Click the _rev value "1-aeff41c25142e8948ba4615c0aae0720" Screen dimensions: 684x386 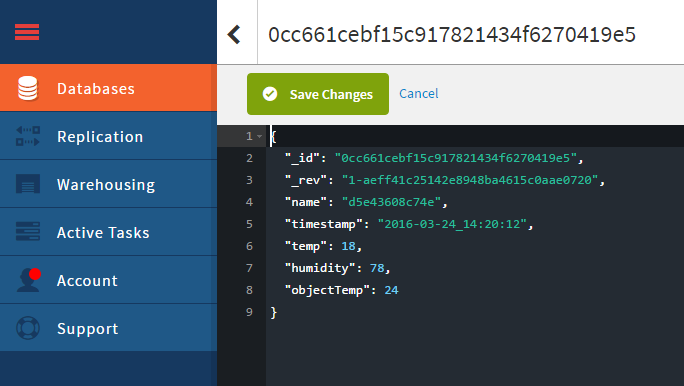470,180
